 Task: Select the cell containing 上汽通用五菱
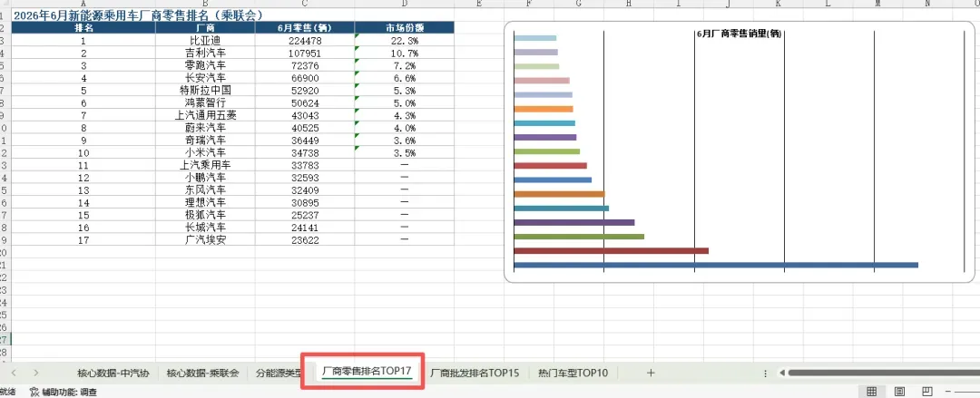click(205, 115)
